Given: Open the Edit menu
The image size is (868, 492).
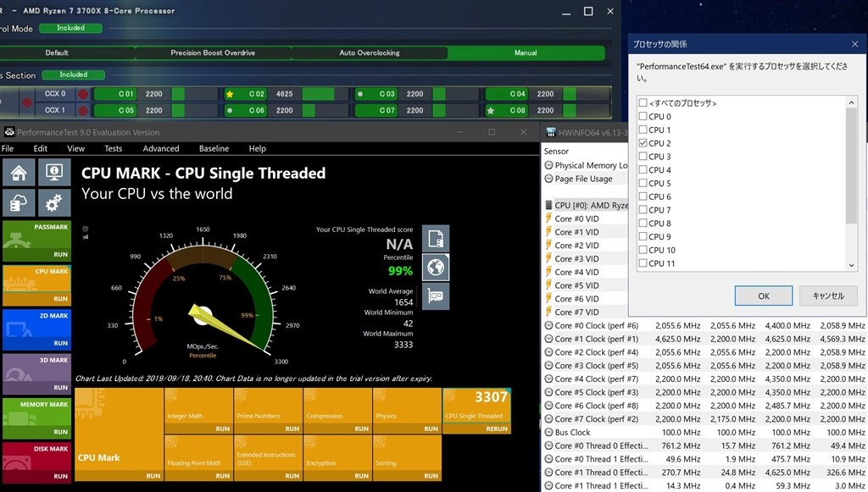Looking at the screenshot, I should click(41, 148).
